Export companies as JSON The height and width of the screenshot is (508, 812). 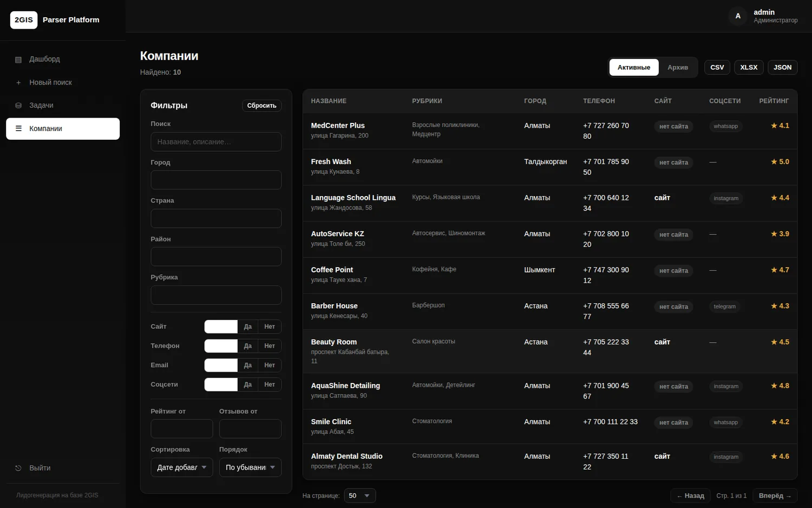pyautogui.click(x=783, y=68)
